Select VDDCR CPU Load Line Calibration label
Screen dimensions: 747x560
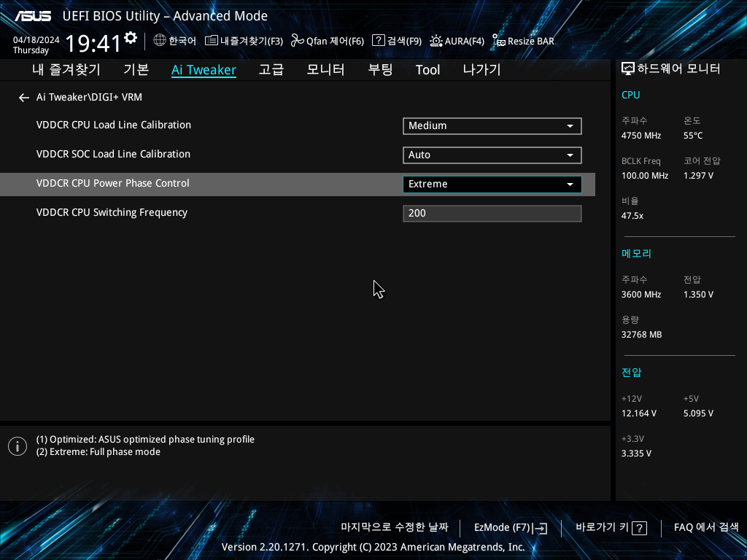113,125
